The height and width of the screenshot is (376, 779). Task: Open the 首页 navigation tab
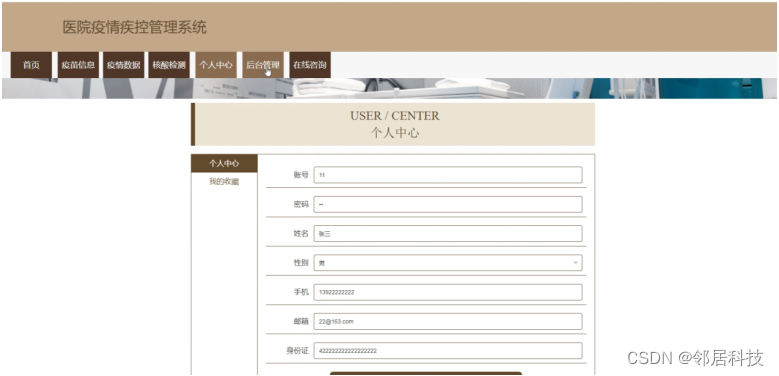[x=31, y=65]
